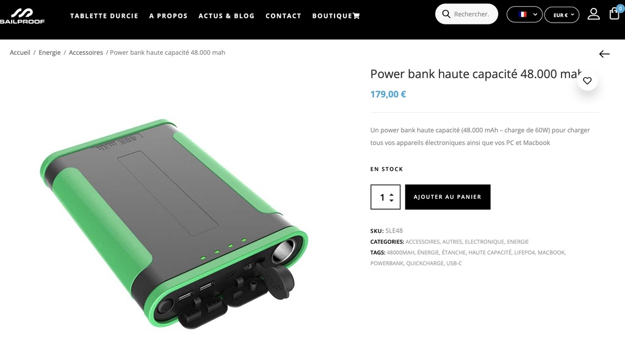The height and width of the screenshot is (364, 625).
Task: Open the power bank product image
Action: click(x=174, y=224)
